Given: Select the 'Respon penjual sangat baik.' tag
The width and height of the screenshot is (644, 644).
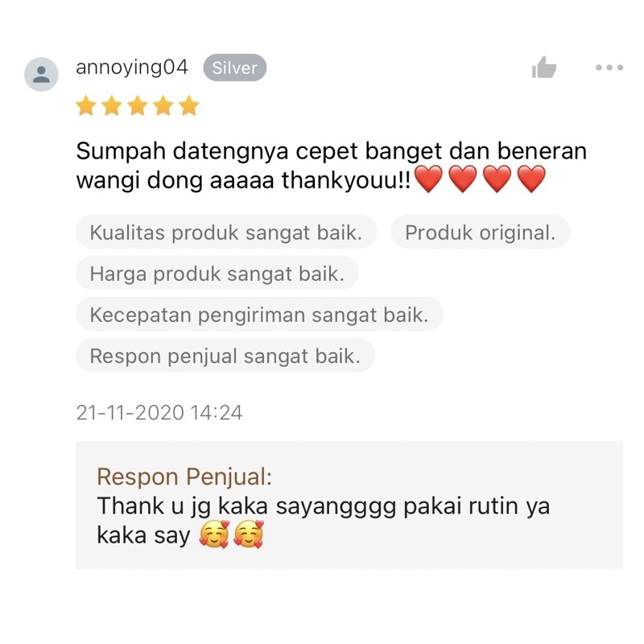Looking at the screenshot, I should click(225, 356).
